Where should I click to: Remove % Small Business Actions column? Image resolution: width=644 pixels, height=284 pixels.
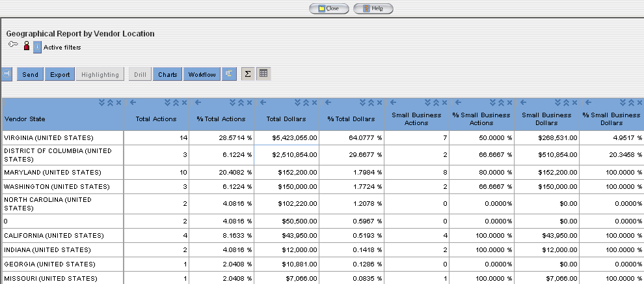pyautogui.click(x=510, y=103)
